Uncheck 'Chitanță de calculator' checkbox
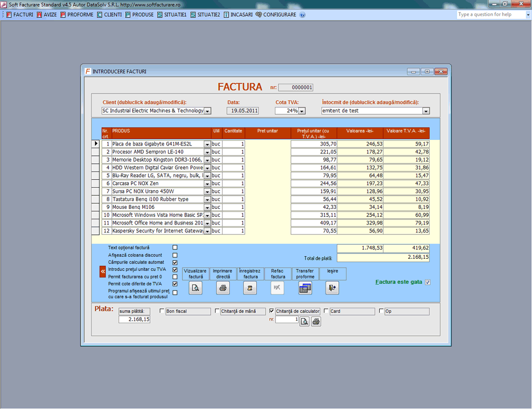 272,311
